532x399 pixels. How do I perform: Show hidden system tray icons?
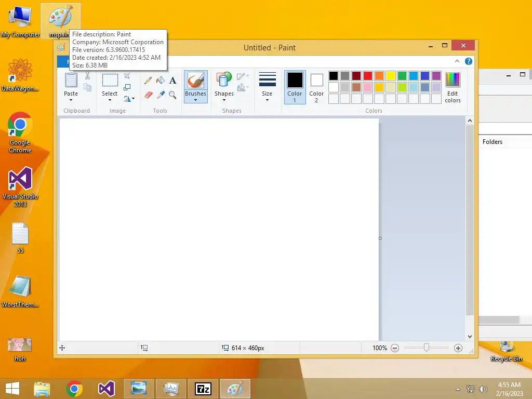click(458, 389)
